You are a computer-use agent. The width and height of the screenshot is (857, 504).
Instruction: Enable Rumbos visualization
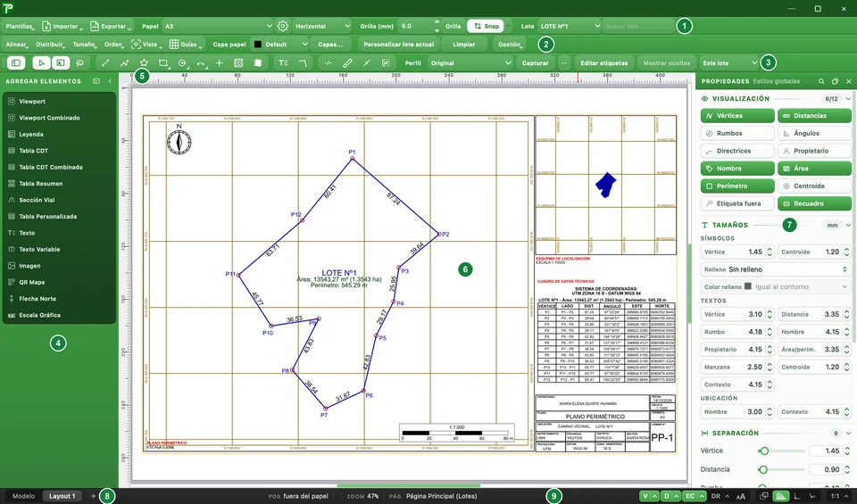point(737,133)
